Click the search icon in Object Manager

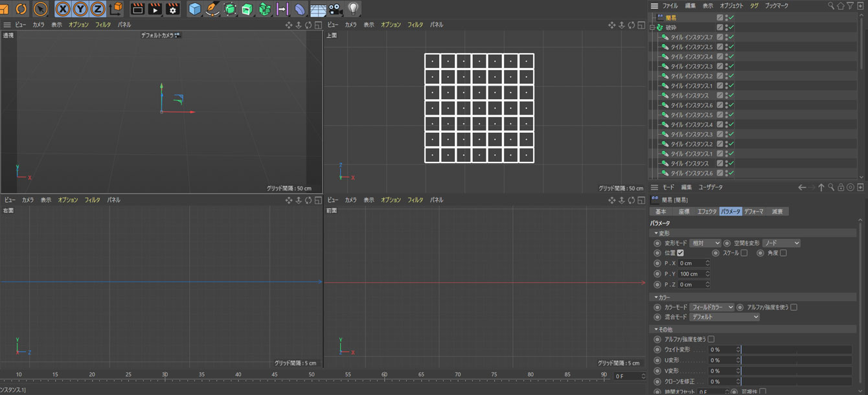pyautogui.click(x=831, y=6)
